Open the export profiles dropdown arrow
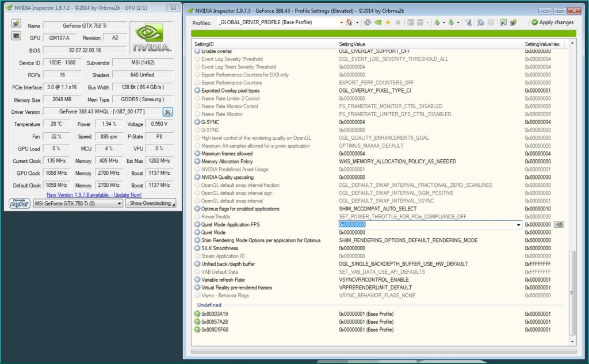The width and height of the screenshot is (589, 364). click(444, 22)
